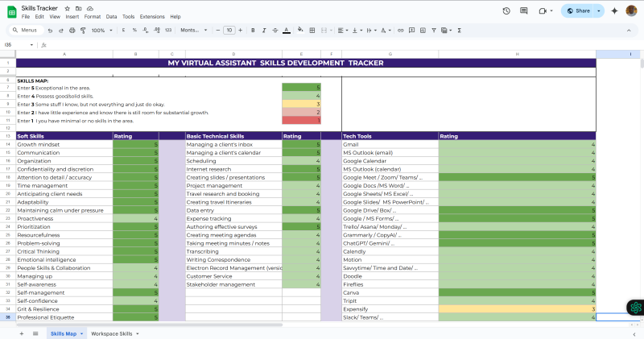Print the spreadsheet
The width and height of the screenshot is (644, 339).
pyautogui.click(x=72, y=31)
